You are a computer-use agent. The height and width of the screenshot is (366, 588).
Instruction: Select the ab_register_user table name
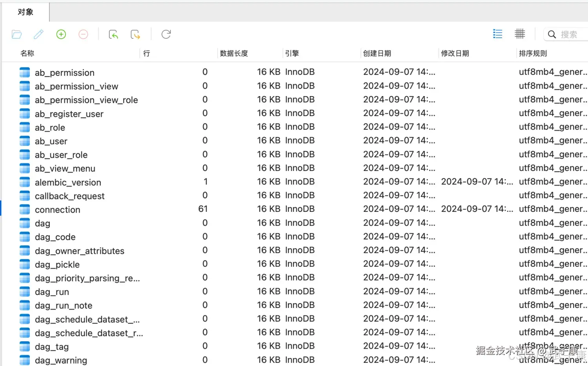[69, 114]
